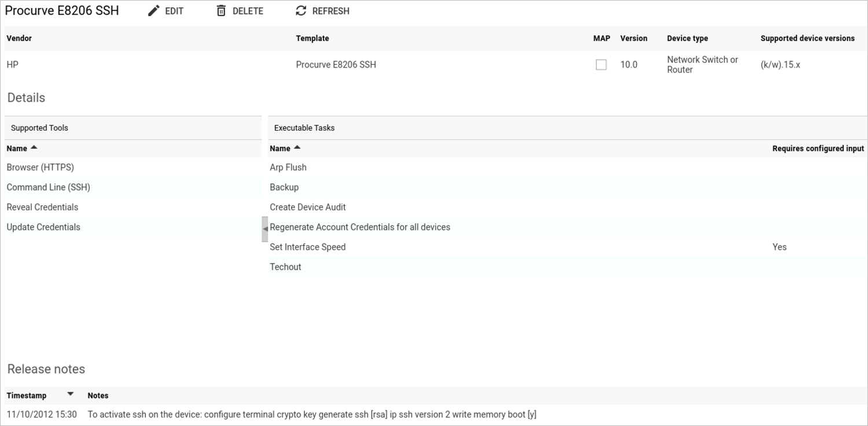Click the EDIT button label
This screenshot has width=868, height=426.
coord(174,11)
